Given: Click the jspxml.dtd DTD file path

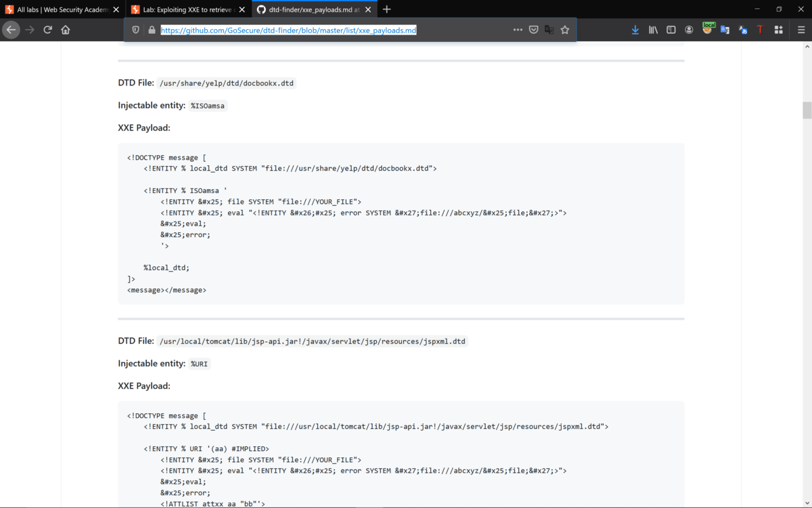Looking at the screenshot, I should click(313, 341).
